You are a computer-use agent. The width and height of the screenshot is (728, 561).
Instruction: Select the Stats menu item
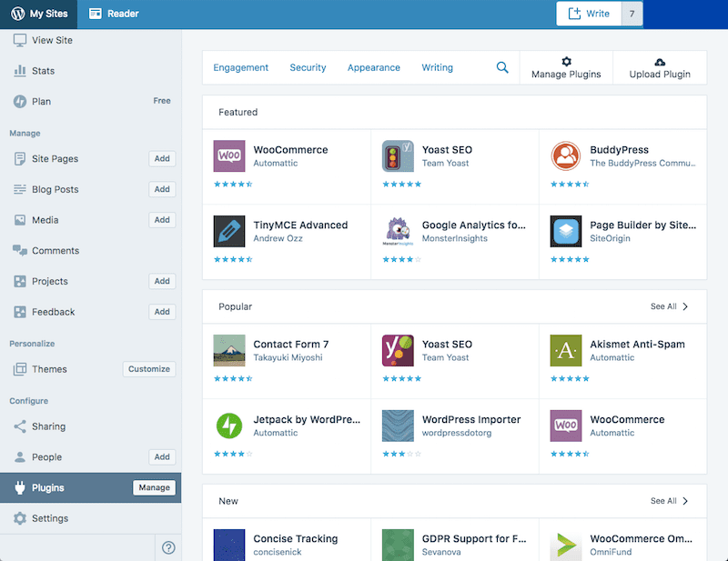click(90, 71)
